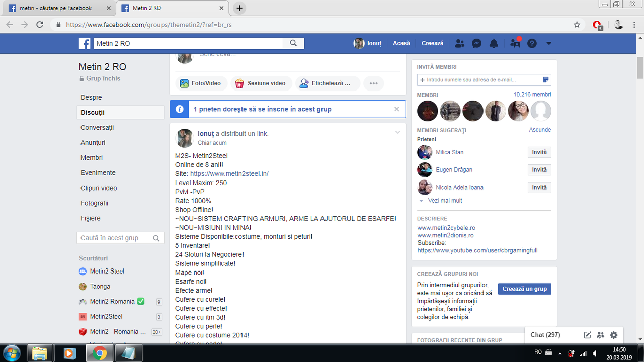
Task: Click Ascunde suggested members
Action: [x=540, y=130]
